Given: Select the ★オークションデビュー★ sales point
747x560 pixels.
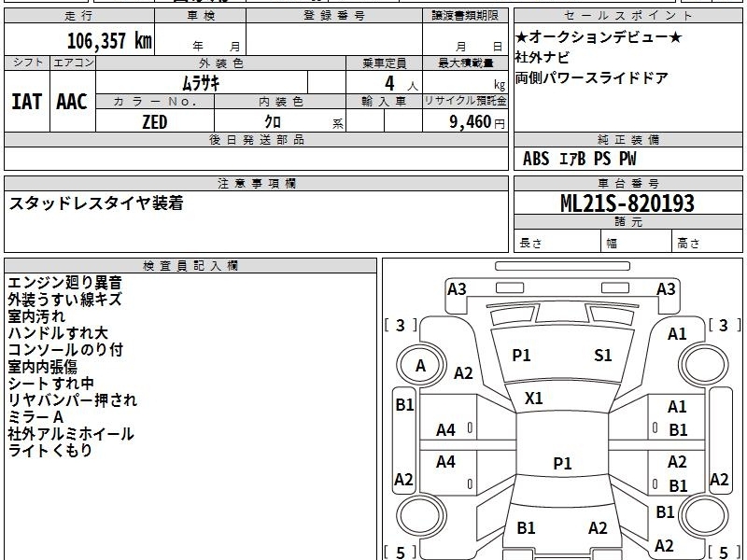Looking at the screenshot, I should (599, 36).
